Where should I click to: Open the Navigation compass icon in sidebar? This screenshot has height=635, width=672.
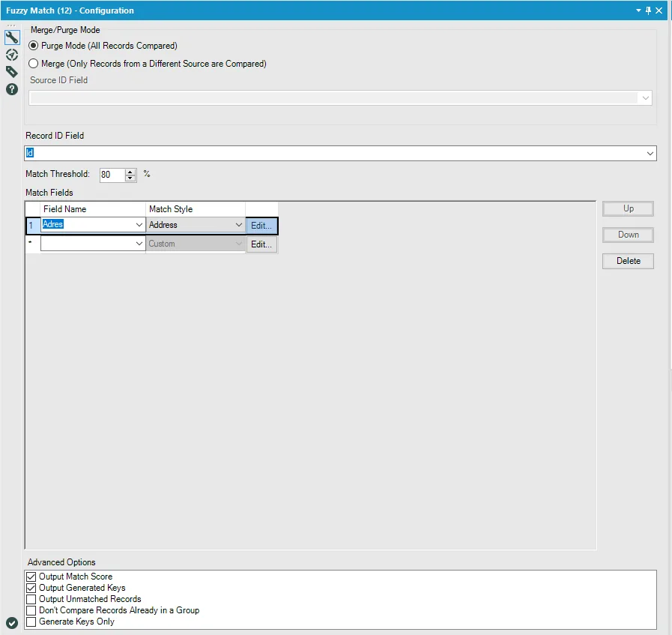coord(12,55)
